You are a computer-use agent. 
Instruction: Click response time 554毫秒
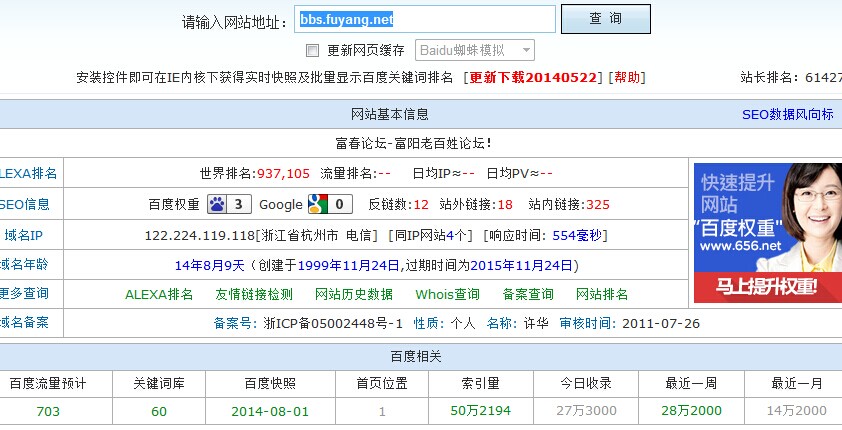577,236
